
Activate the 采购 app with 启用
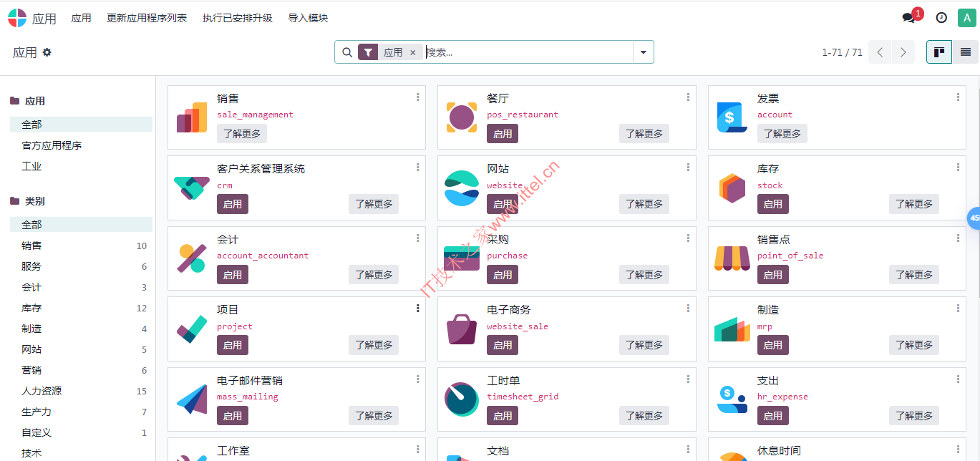(x=503, y=275)
